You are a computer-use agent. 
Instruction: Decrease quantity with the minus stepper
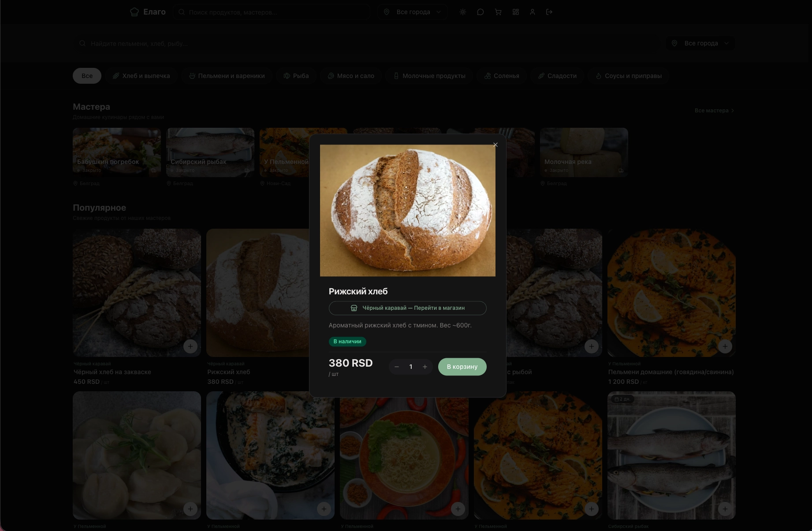point(397,367)
